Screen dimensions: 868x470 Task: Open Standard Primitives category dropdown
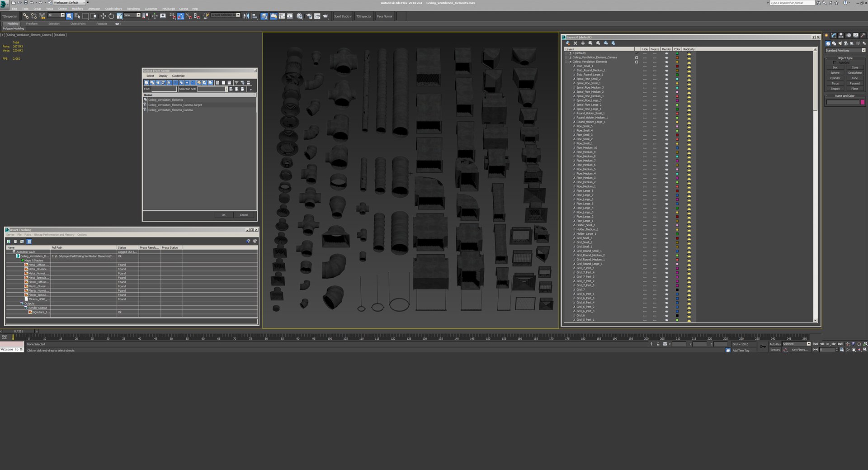click(845, 51)
